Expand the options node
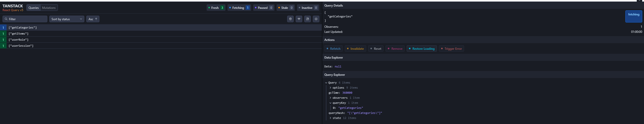The width and height of the screenshot is (644, 124). click(330, 88)
